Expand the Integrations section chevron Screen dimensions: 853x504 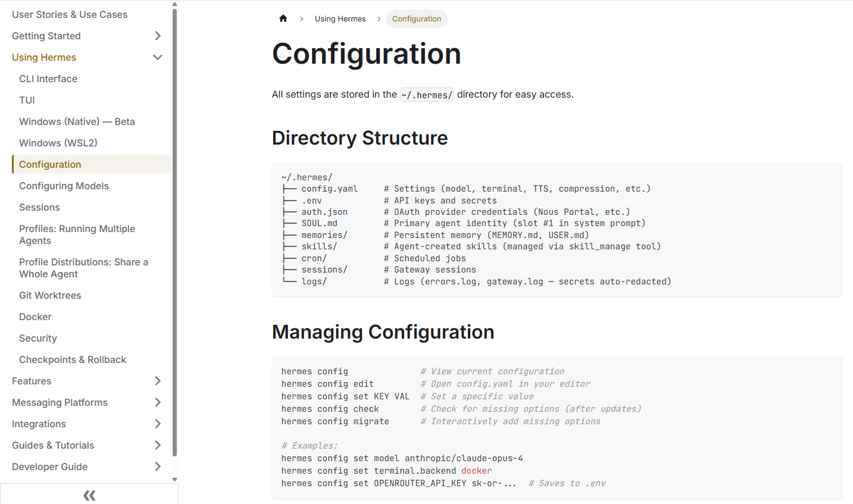click(x=158, y=424)
